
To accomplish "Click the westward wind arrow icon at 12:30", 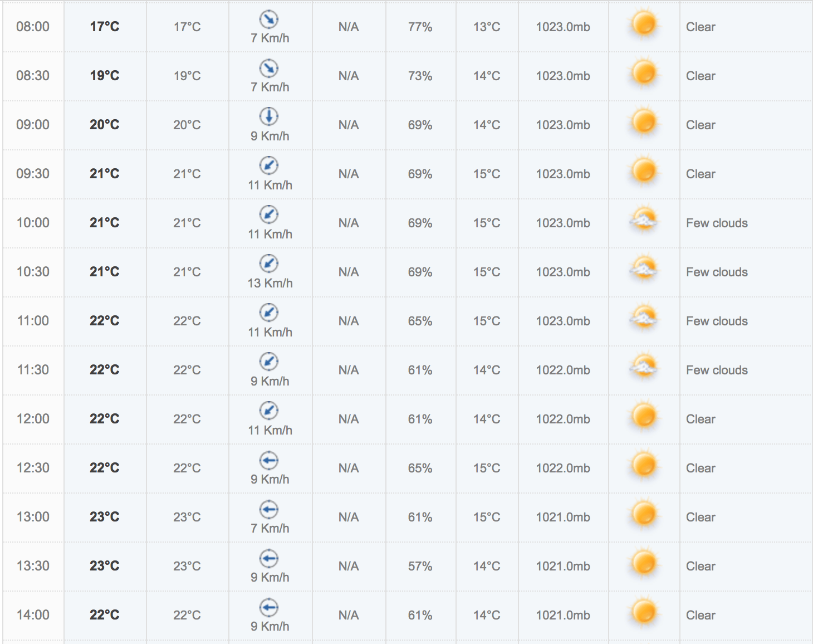I will point(269,460).
